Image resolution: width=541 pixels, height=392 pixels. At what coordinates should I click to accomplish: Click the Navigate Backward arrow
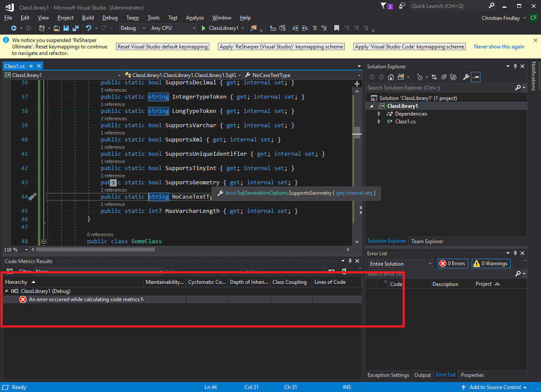pyautogui.click(x=13, y=28)
